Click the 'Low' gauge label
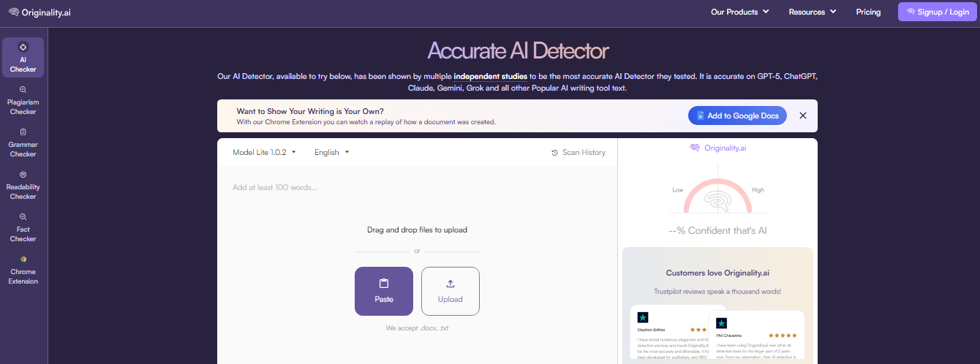 [x=678, y=190]
